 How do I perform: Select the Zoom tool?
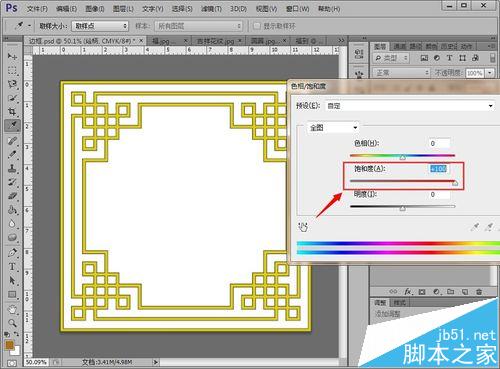click(x=12, y=323)
